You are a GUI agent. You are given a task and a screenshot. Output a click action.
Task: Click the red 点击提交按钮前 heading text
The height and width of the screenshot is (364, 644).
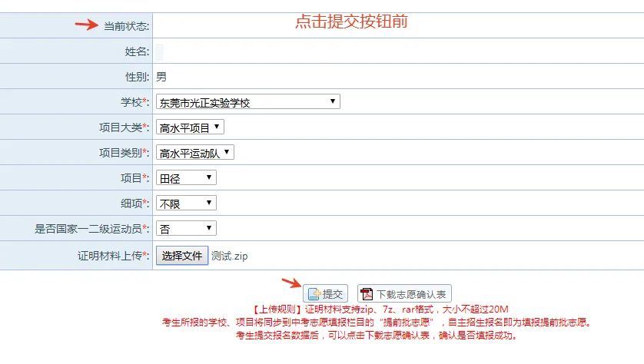tap(351, 22)
